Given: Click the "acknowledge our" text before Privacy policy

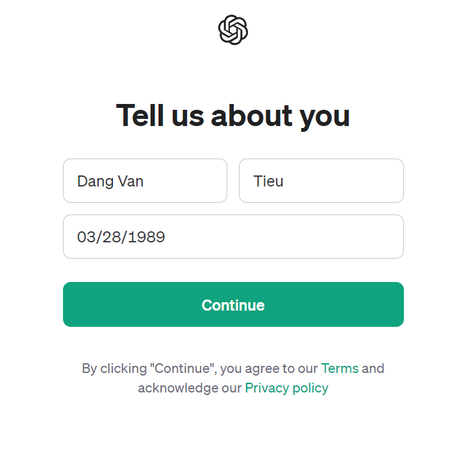Looking at the screenshot, I should tap(190, 388).
